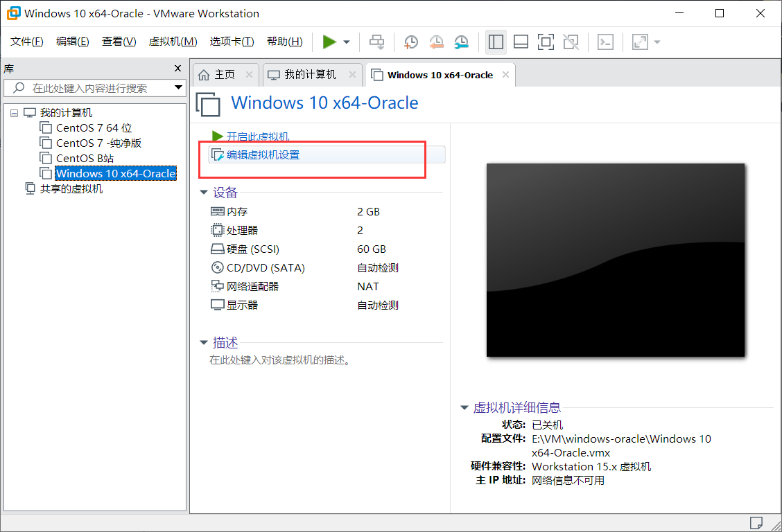This screenshot has width=782, height=532.
Task: Open the 虚拟机(M) menu
Action: [x=172, y=42]
